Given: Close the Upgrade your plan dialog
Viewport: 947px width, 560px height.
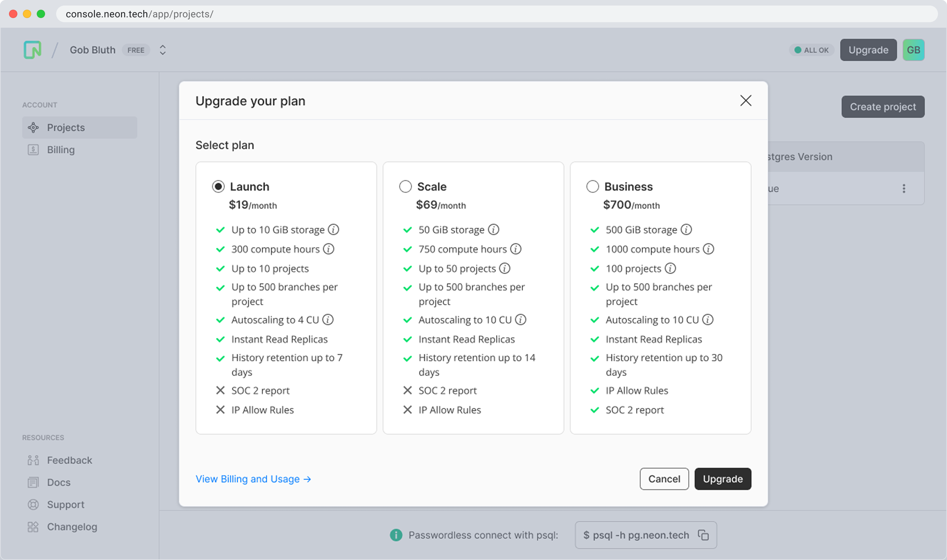Looking at the screenshot, I should pos(746,101).
